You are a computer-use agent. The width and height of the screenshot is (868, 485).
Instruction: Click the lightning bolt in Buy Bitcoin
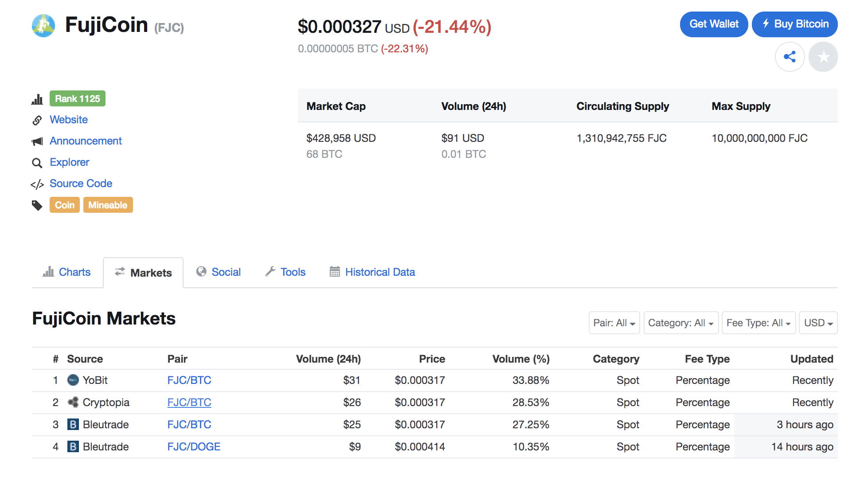[766, 23]
